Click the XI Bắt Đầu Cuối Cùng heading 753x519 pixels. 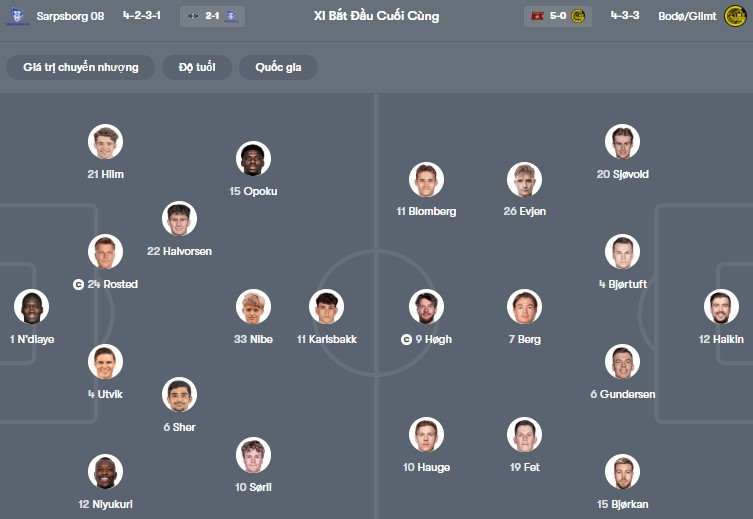point(376,16)
